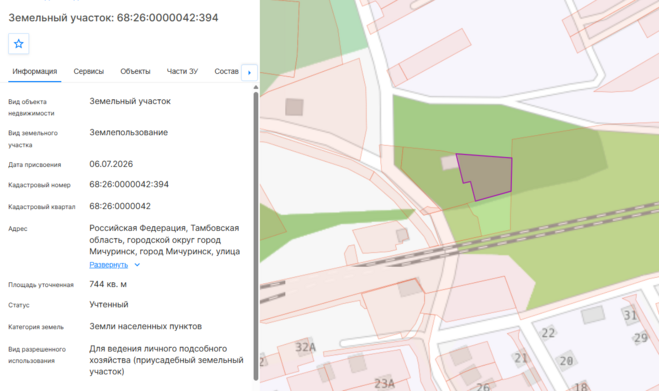Switch to the Сервисы tab

coord(89,71)
